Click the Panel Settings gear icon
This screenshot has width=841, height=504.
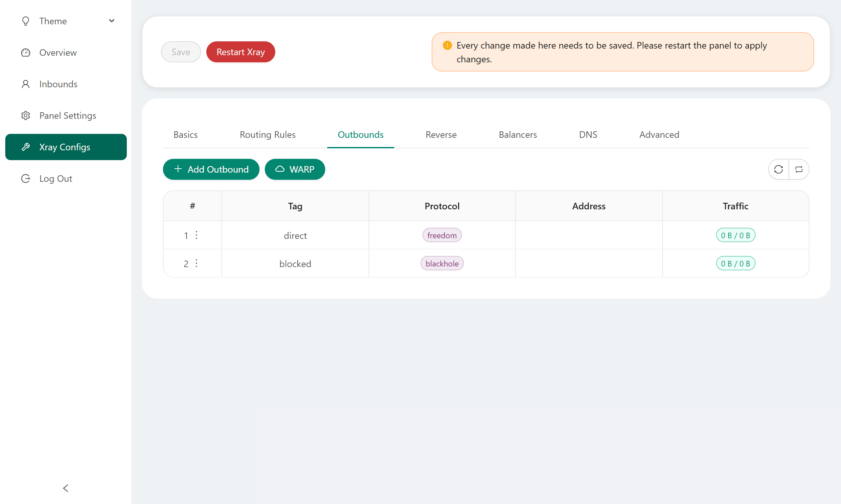[26, 115]
